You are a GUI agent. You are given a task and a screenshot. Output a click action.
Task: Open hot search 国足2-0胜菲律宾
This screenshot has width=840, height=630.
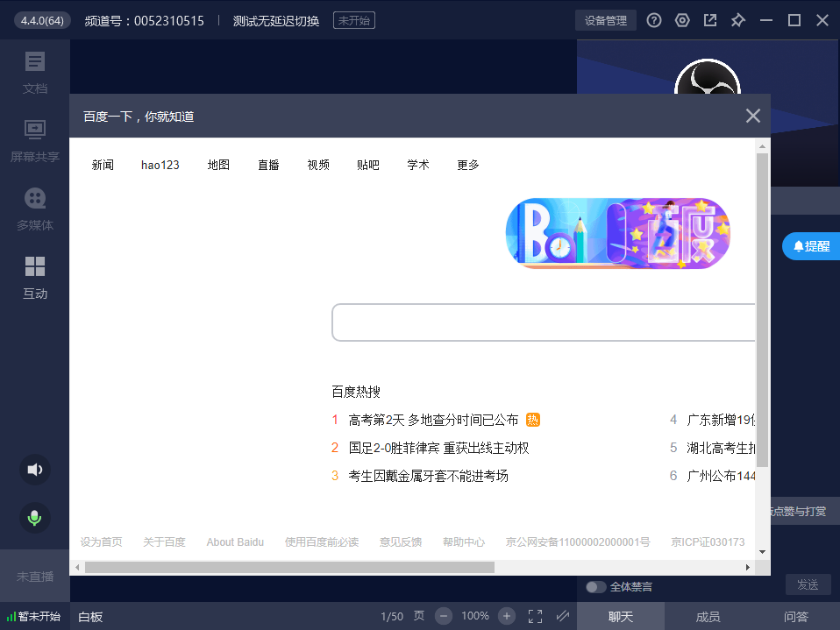[x=438, y=448]
